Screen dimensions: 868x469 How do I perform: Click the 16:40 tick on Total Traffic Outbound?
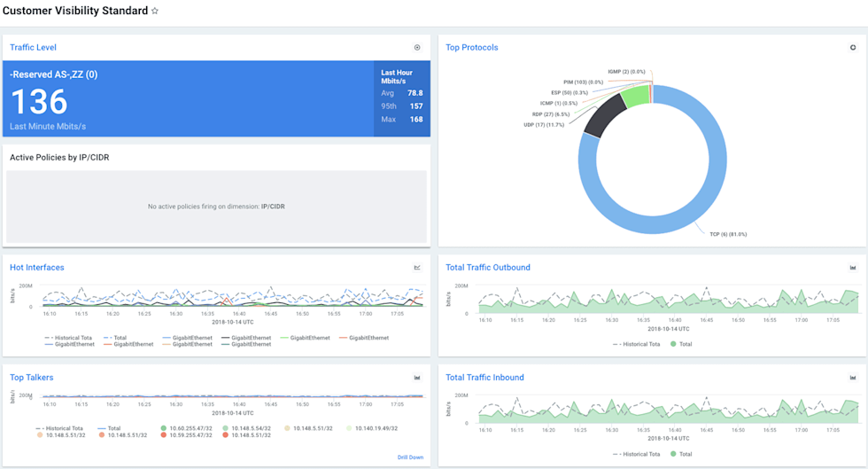pyautogui.click(x=675, y=320)
